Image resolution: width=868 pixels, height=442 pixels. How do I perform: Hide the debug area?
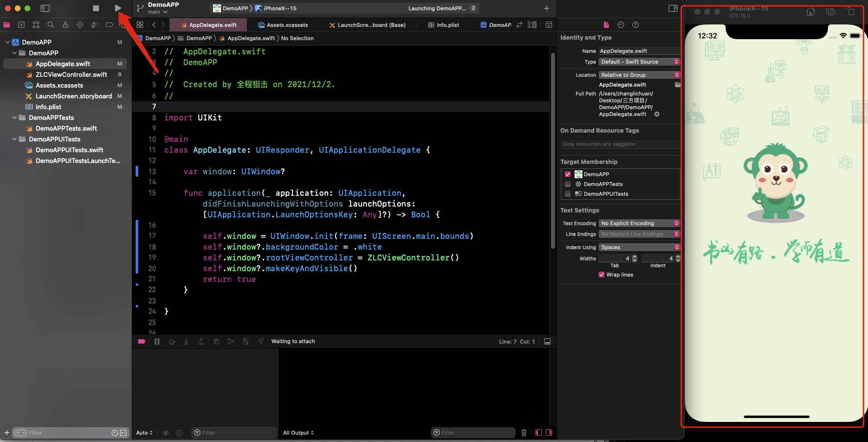coord(548,342)
